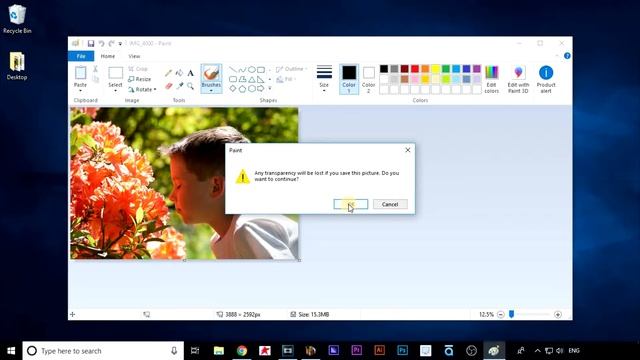The height and width of the screenshot is (360, 640).
Task: Click the Paste clipboard icon
Action: tap(80, 73)
